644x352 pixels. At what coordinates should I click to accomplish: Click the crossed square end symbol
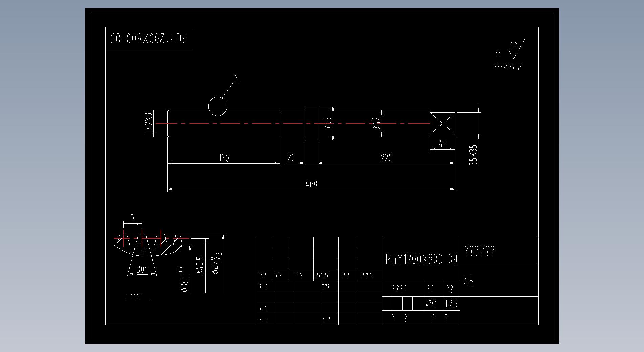443,124
